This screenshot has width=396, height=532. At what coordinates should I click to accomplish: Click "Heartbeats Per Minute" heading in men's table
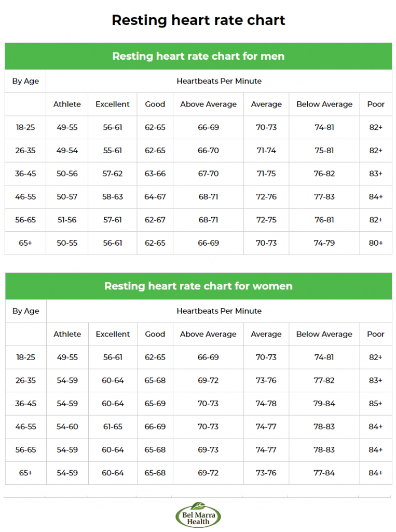point(219,81)
